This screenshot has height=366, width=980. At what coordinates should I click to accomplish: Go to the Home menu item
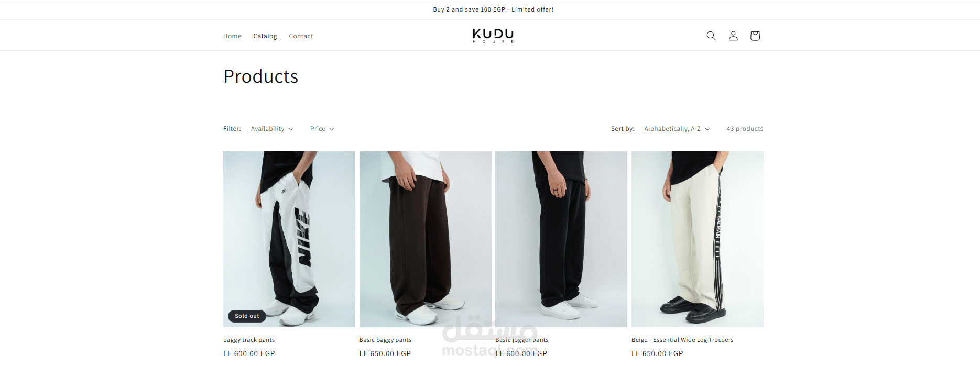(x=232, y=36)
